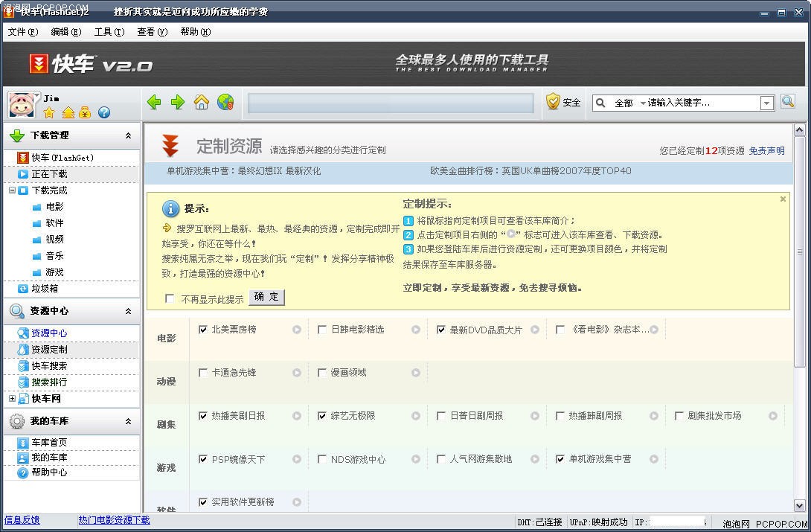This screenshot has width=811, height=532.
Task: Open arrow icon beside 单机游戏集中营
Action: pyautogui.click(x=654, y=459)
